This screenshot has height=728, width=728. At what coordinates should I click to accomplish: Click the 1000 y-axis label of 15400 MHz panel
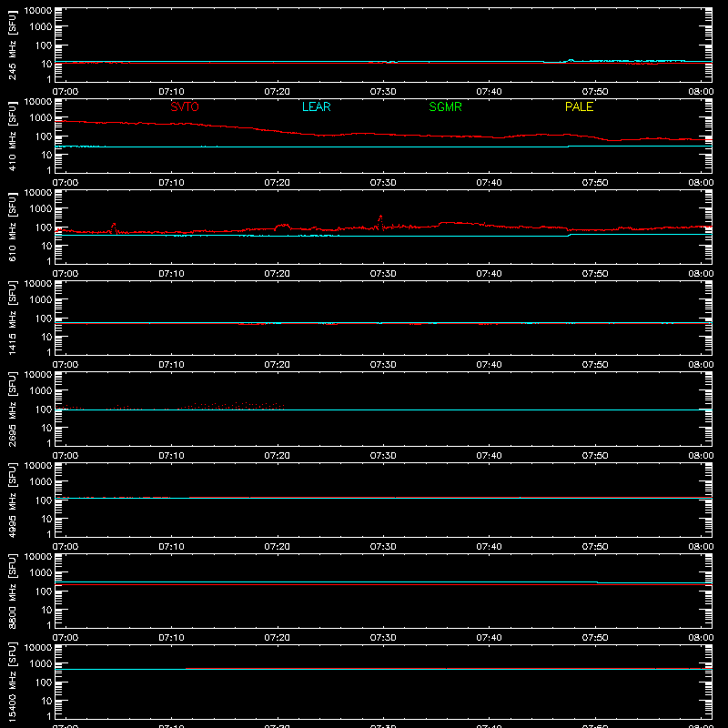[41, 664]
